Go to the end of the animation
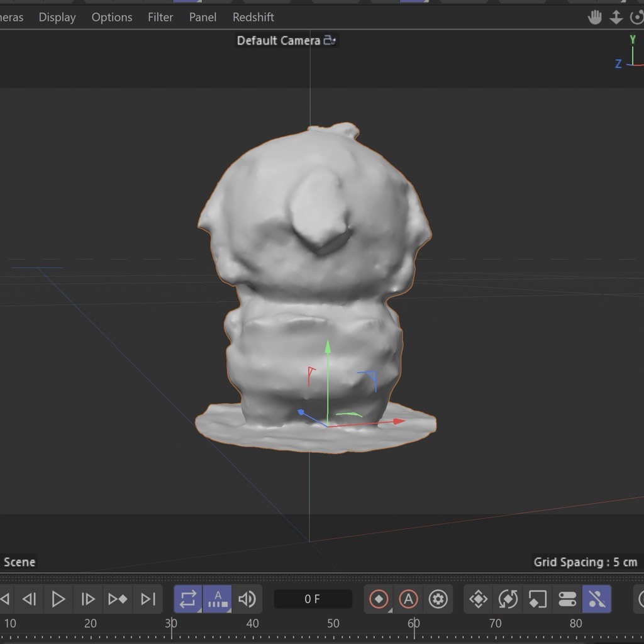The height and width of the screenshot is (644, 644). click(x=148, y=599)
